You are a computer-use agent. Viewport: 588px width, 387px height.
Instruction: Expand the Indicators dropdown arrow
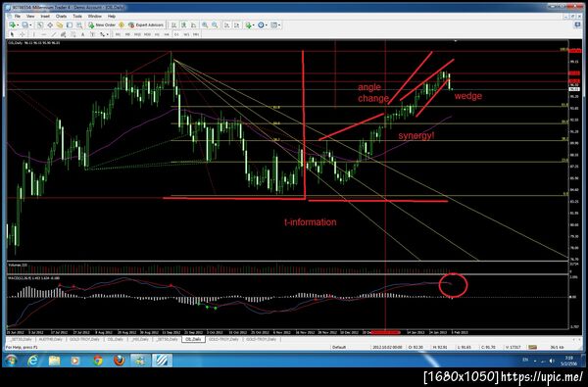[254, 25]
